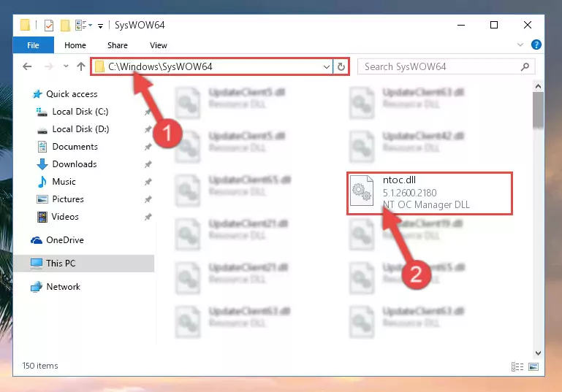The height and width of the screenshot is (392, 562).
Task: Switch to Details view icon
Action: click(517, 366)
